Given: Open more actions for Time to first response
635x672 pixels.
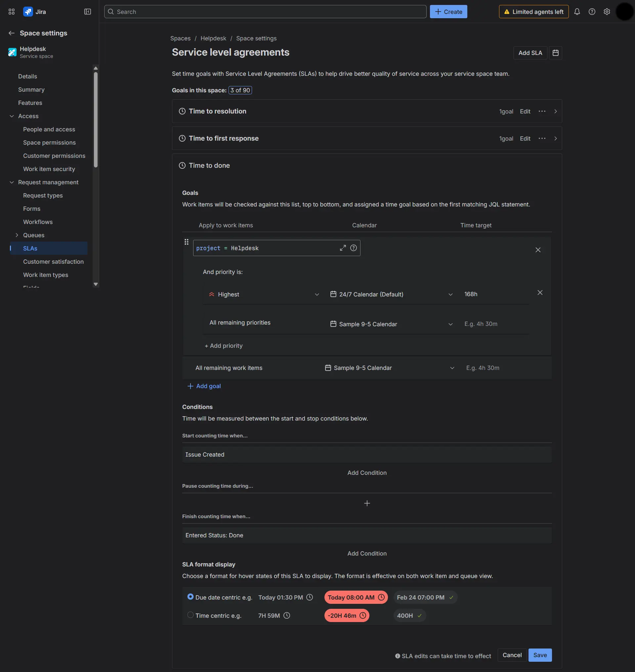Looking at the screenshot, I should click(542, 138).
